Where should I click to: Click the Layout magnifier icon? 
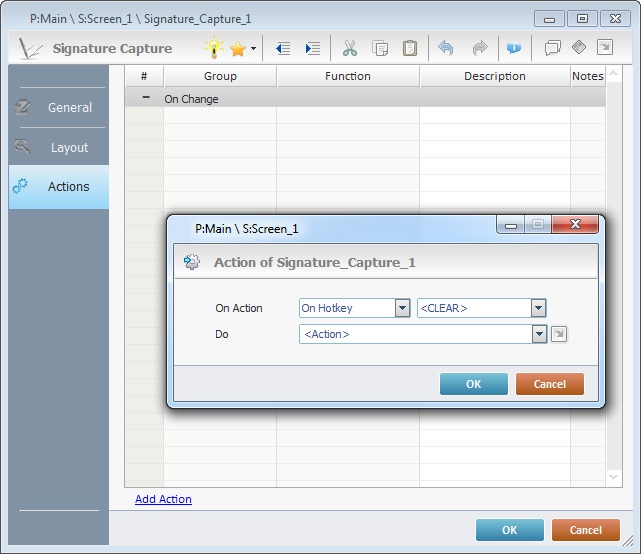click(22, 146)
